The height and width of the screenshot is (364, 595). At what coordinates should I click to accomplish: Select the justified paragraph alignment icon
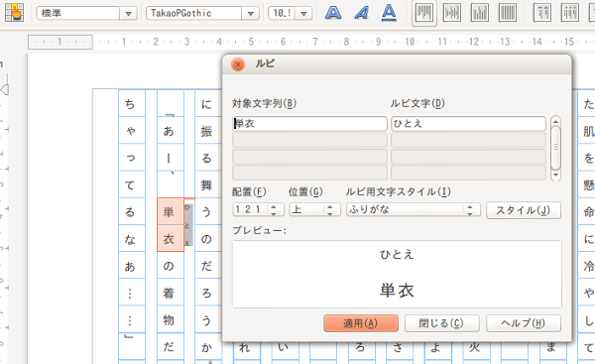pyautogui.click(x=508, y=13)
